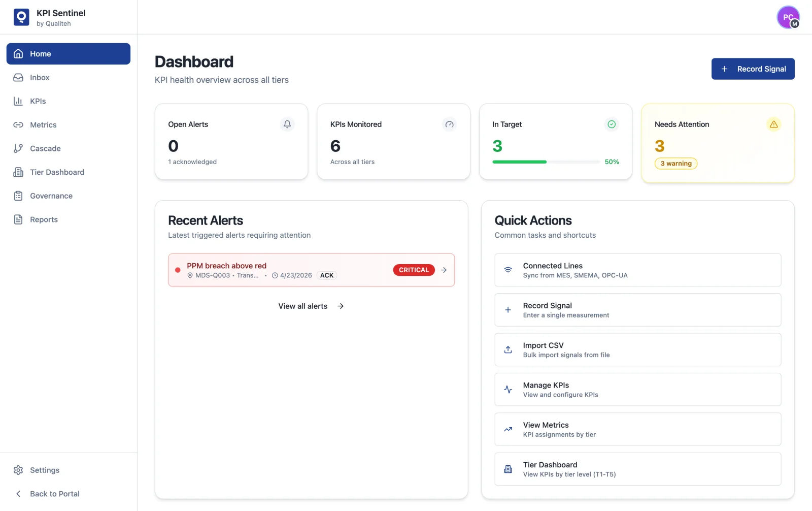Go to Home in the sidebar

click(69, 54)
